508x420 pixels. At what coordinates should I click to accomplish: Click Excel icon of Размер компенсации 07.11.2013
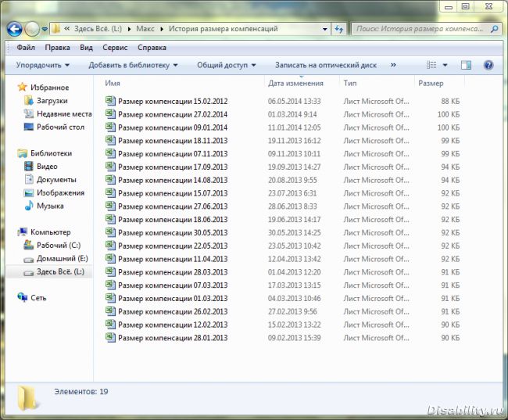[110, 153]
